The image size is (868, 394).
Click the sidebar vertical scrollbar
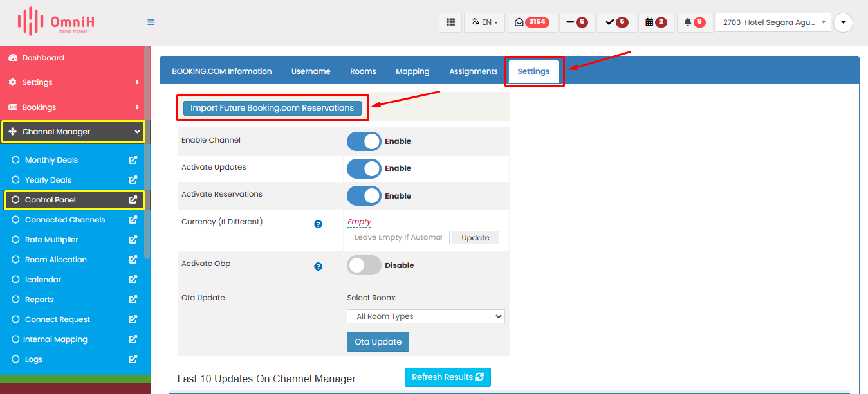pyautogui.click(x=147, y=152)
